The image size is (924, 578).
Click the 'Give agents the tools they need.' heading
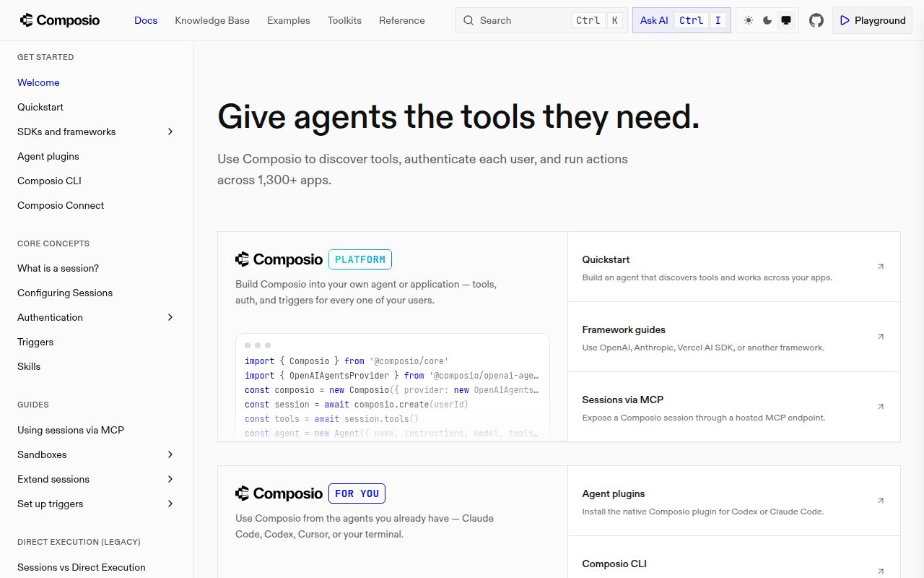458,116
